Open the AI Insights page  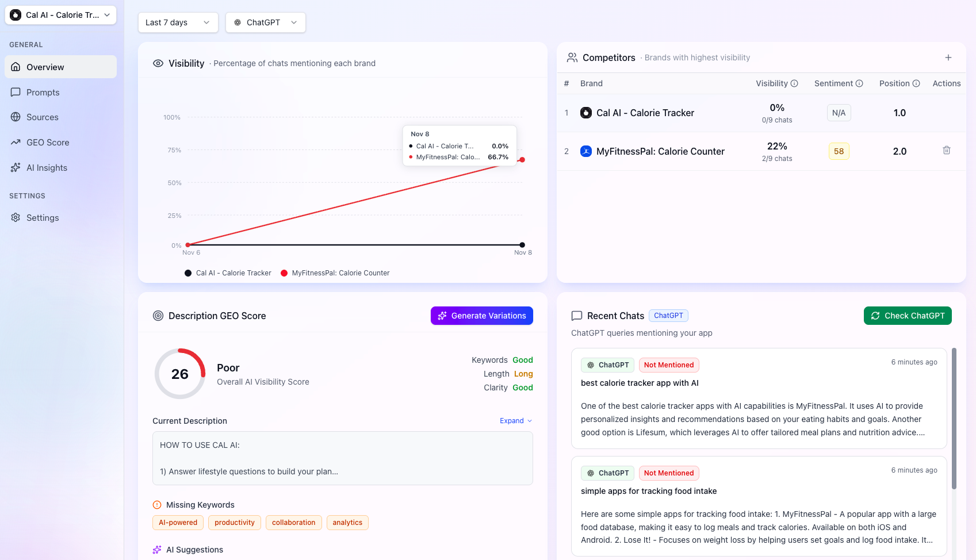pos(47,167)
